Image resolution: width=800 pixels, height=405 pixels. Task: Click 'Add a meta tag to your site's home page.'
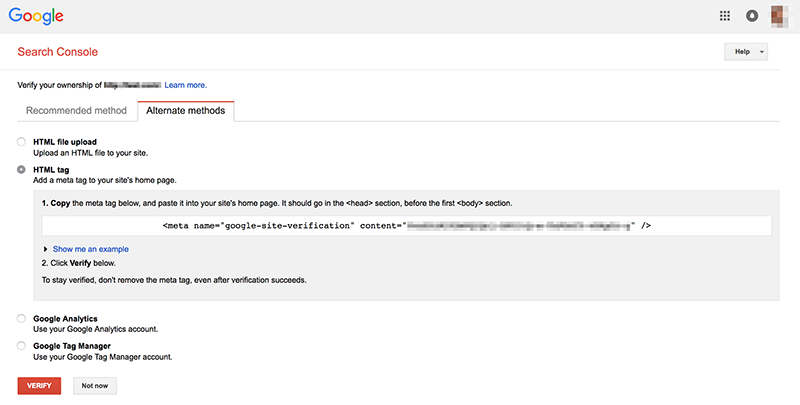105,180
